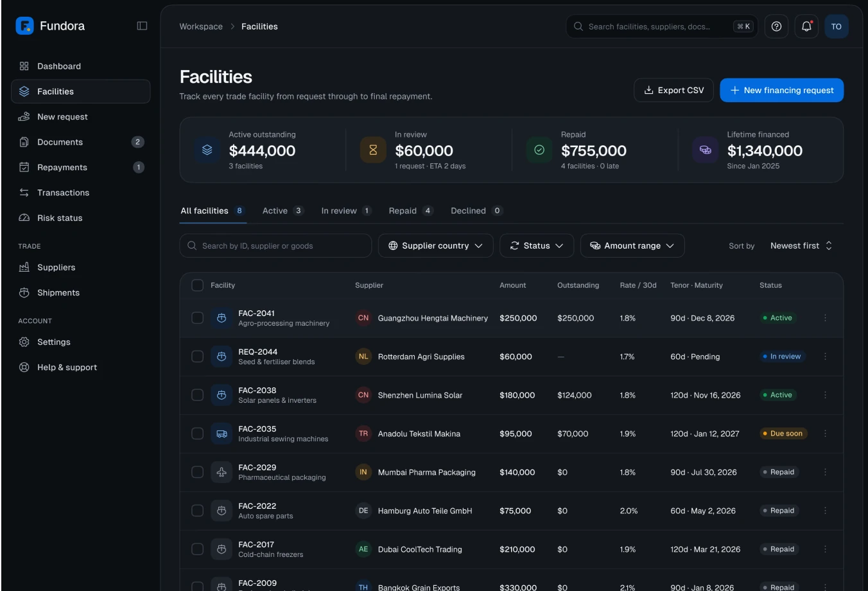Click the Settings gear icon
Viewport: 868px width, 591px height.
[x=24, y=342]
